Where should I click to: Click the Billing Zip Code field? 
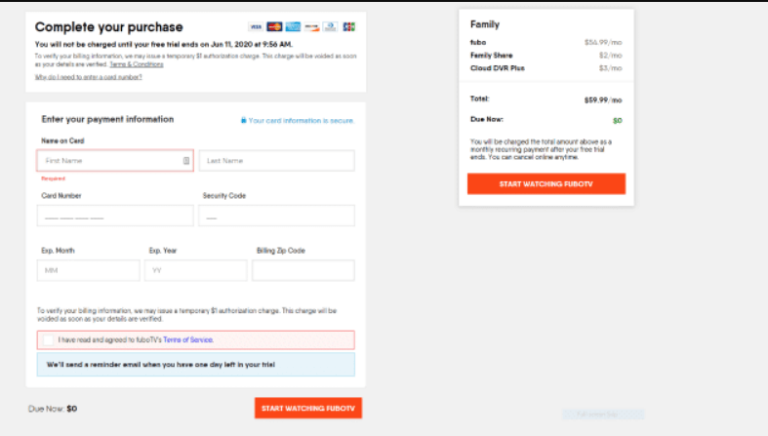(x=303, y=270)
